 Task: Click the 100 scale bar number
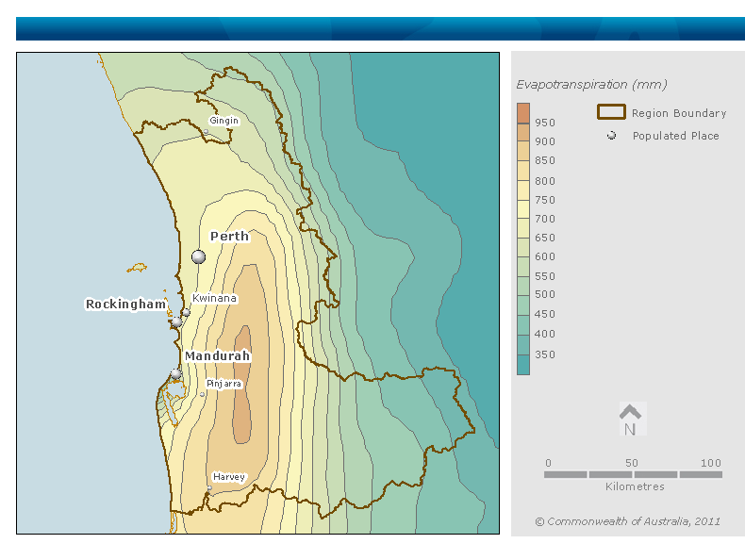(x=711, y=463)
